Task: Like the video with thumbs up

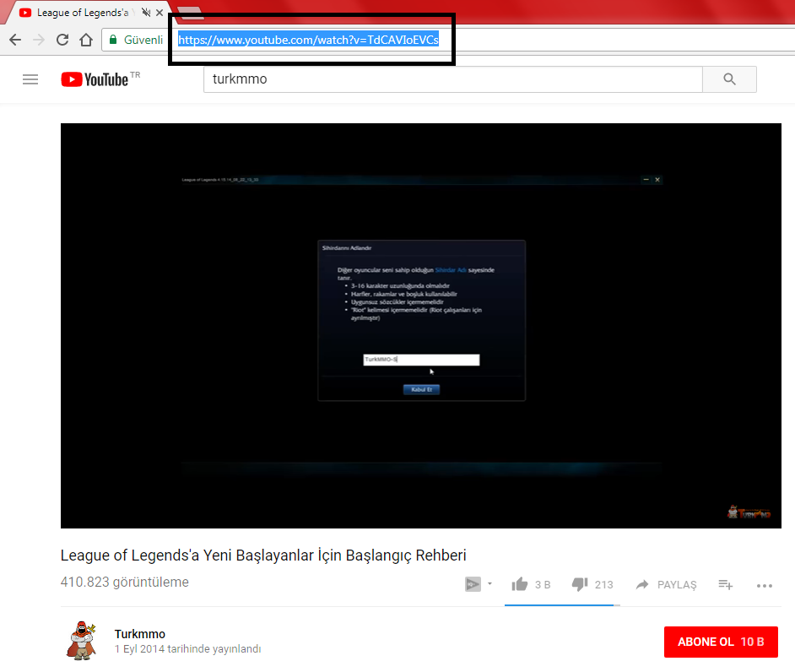Action: pos(520,584)
